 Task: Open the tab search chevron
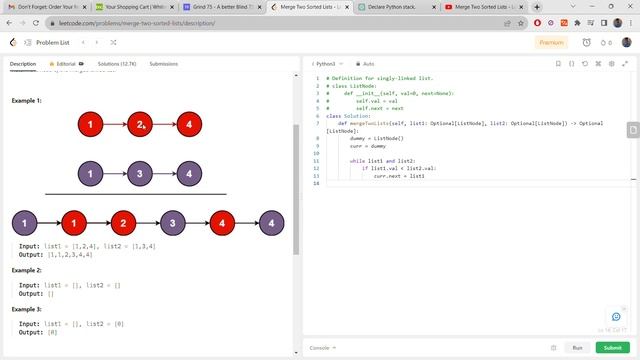573,7
